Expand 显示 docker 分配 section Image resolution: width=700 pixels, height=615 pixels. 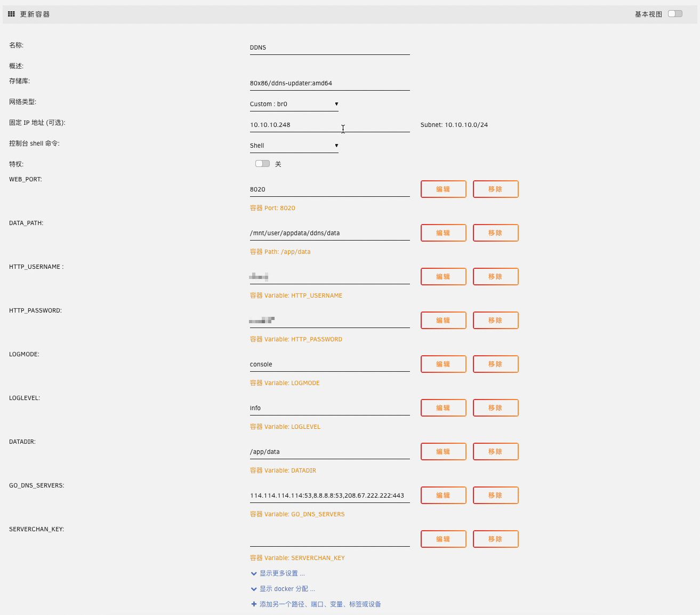point(287,589)
